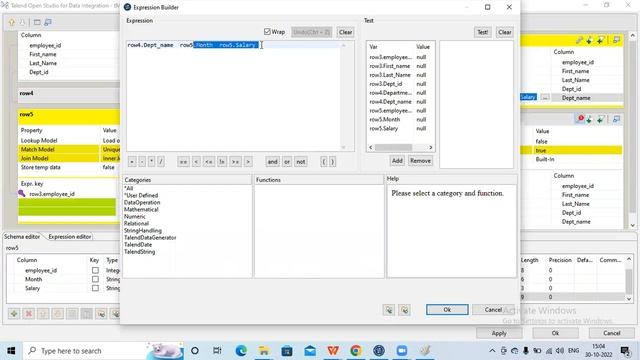Screen dimensions: 640x360
Task: Open Microsoft Edge from taskbar
Action: click(241, 351)
